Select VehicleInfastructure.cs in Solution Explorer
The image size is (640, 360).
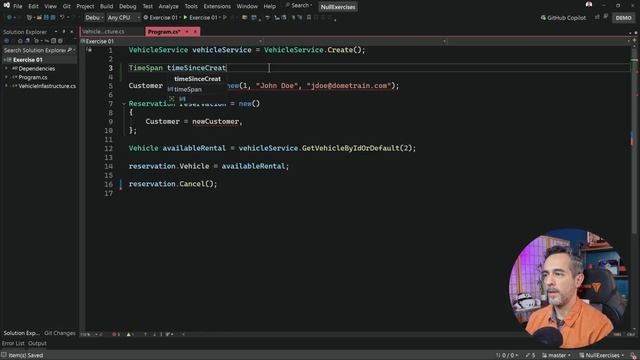pos(47,86)
